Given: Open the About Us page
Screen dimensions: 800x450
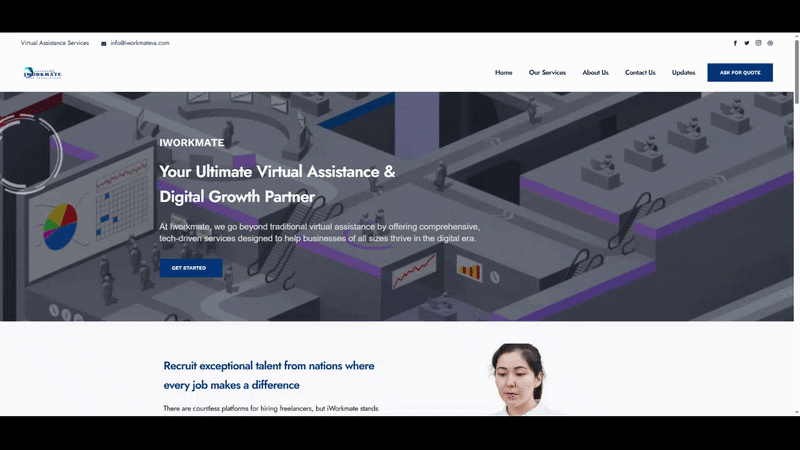Looking at the screenshot, I should click(595, 72).
